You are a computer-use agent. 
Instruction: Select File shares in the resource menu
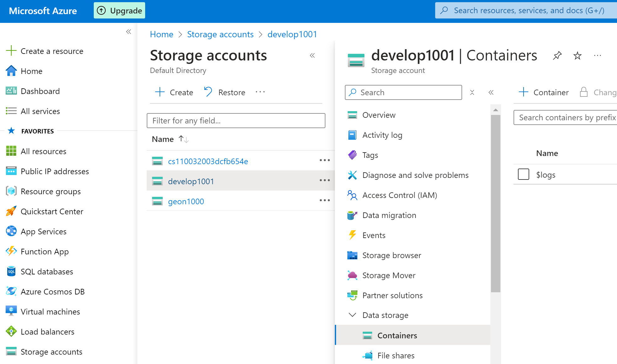[x=396, y=356]
